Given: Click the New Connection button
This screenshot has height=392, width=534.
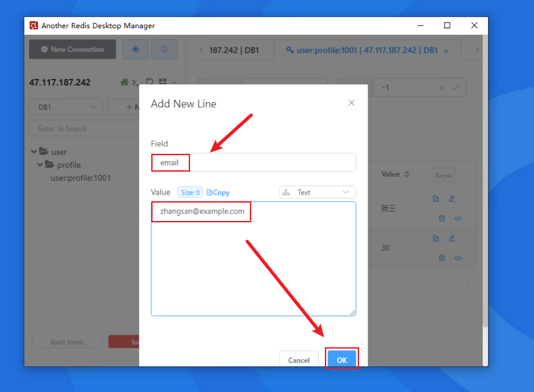Looking at the screenshot, I should (x=72, y=49).
